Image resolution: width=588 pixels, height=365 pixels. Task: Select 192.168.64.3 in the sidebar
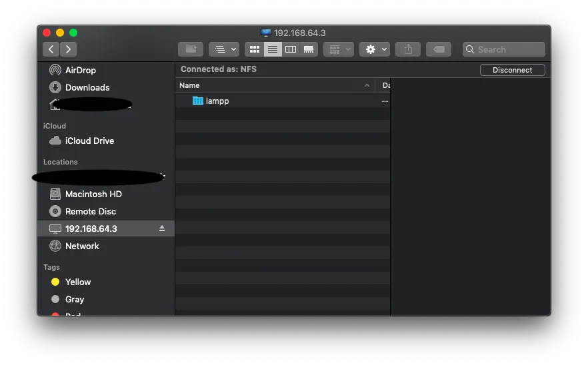pos(106,228)
